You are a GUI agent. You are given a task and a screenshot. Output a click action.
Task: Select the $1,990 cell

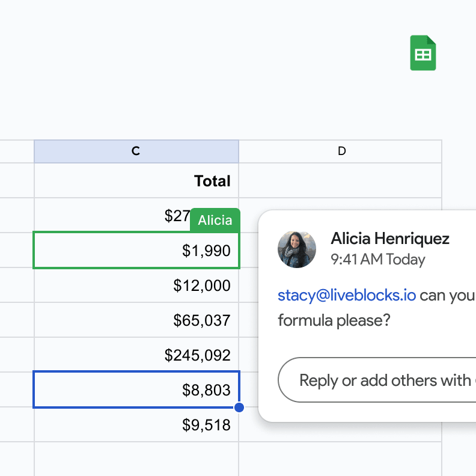click(x=136, y=250)
